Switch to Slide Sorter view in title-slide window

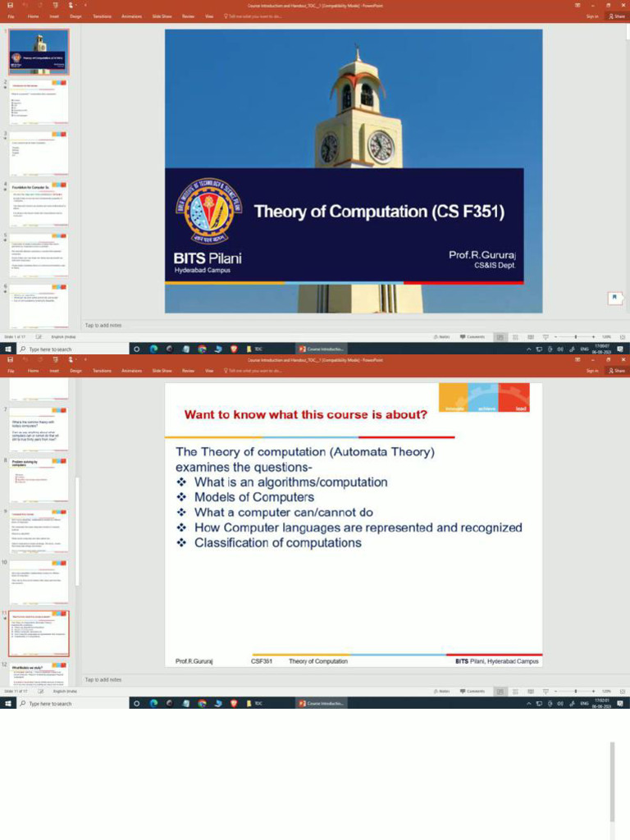pos(515,337)
